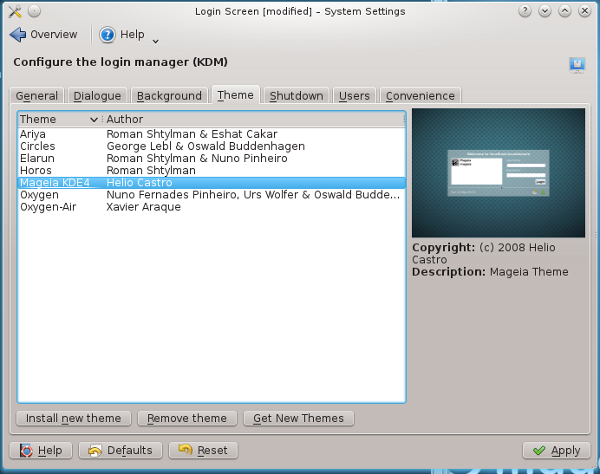Click the bottom Help button
Viewport: 600px width, 474px height.
click(x=41, y=450)
